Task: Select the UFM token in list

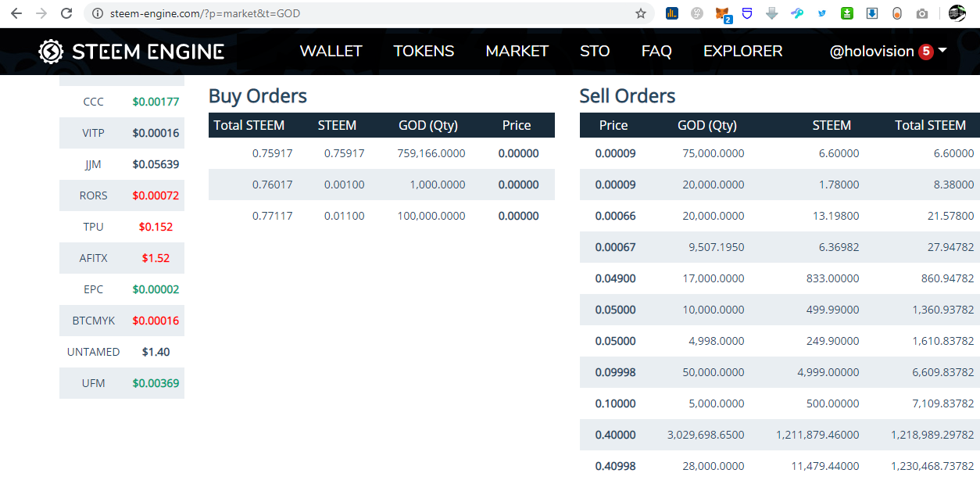Action: click(122, 383)
